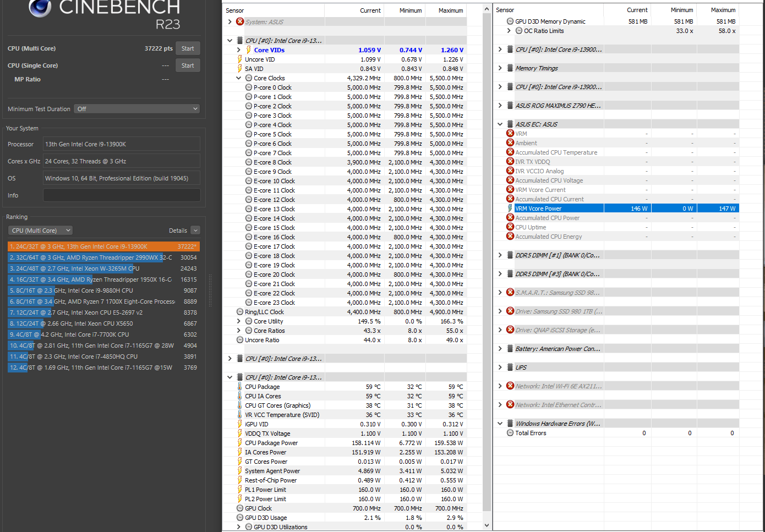Expand the Core Ratios row
The width and height of the screenshot is (765, 532).
click(x=238, y=331)
